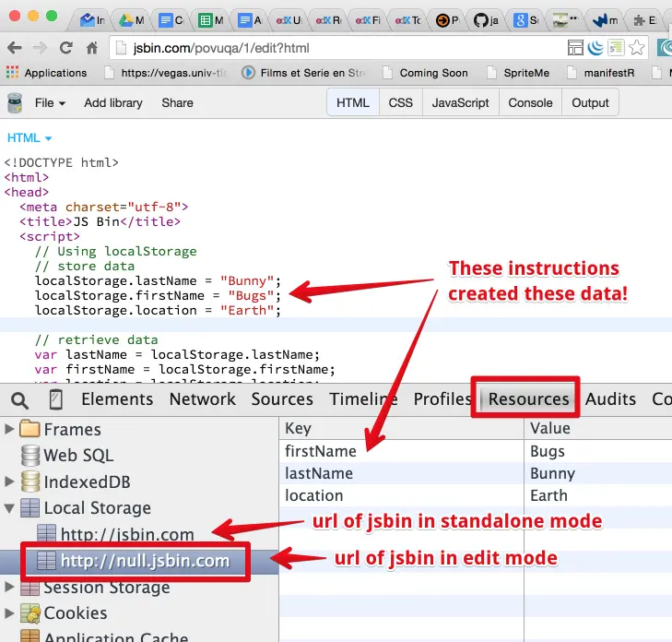Switch to the inbox mail browser tab
This screenshot has width=672, height=642.
[x=93, y=20]
